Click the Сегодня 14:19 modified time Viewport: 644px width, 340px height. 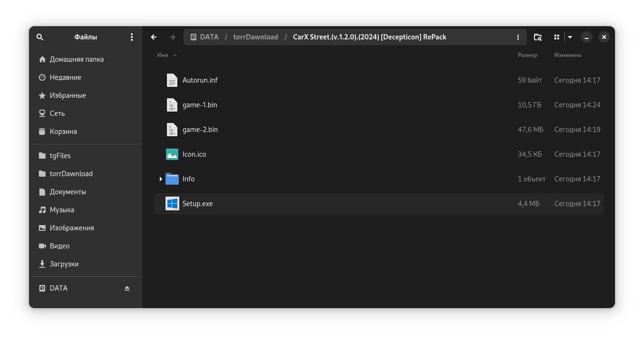(577, 130)
